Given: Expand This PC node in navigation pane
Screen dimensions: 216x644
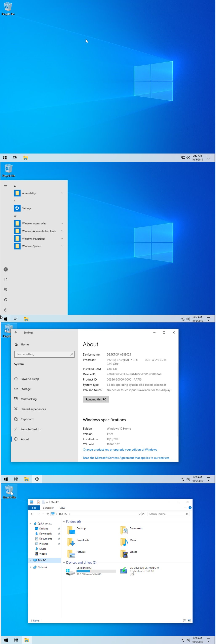Looking at the screenshot, I should coord(31,560).
